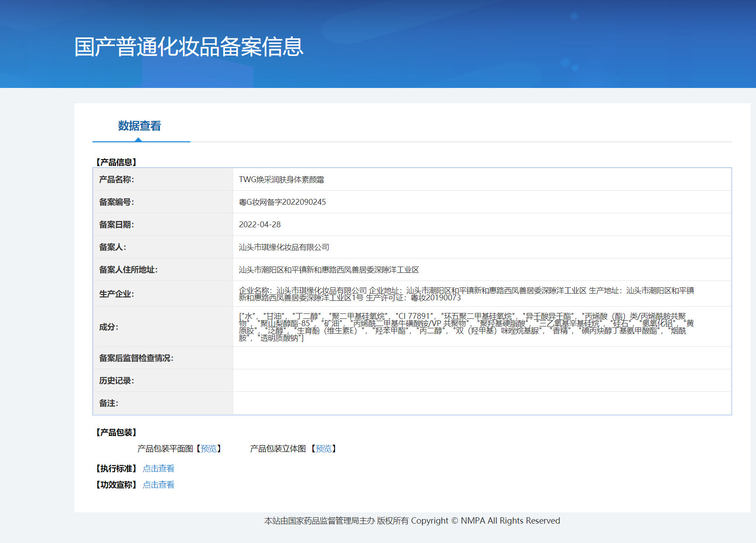756x543 pixels.
Task: Click the filing date 2022-04-28
Action: point(260,225)
